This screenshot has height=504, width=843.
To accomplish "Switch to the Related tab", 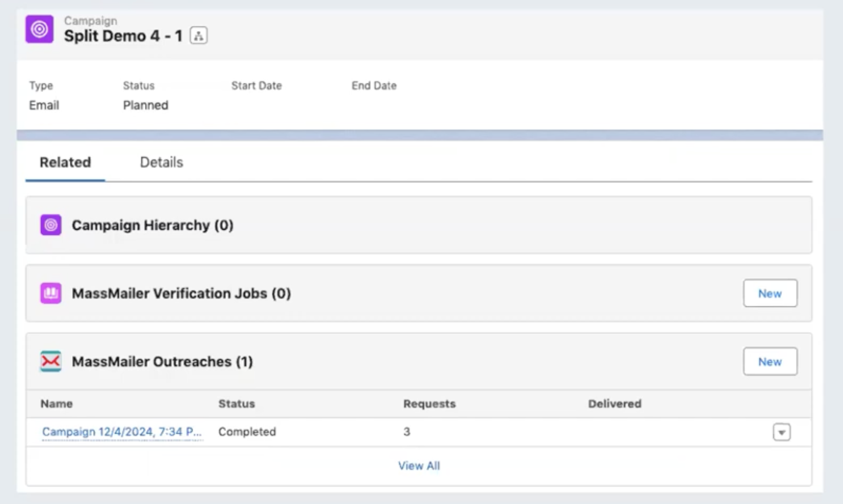I will tap(65, 162).
